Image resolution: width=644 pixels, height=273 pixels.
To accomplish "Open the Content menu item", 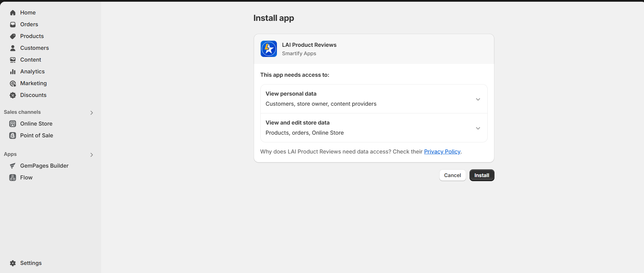I will pos(31,60).
